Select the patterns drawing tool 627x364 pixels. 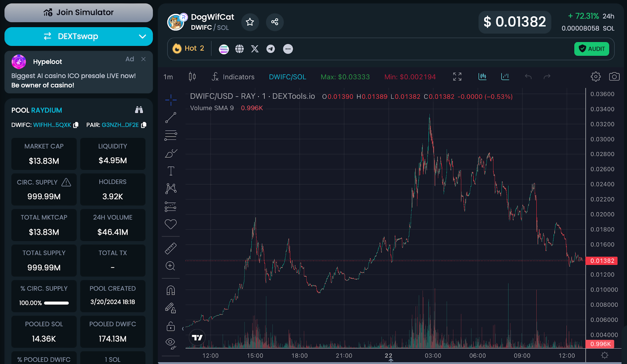click(x=171, y=189)
